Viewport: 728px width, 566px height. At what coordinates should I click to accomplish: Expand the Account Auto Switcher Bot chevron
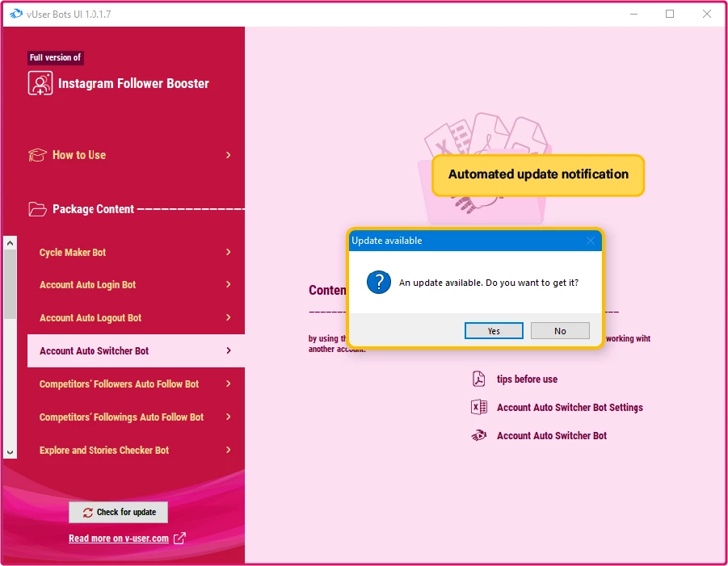point(229,350)
